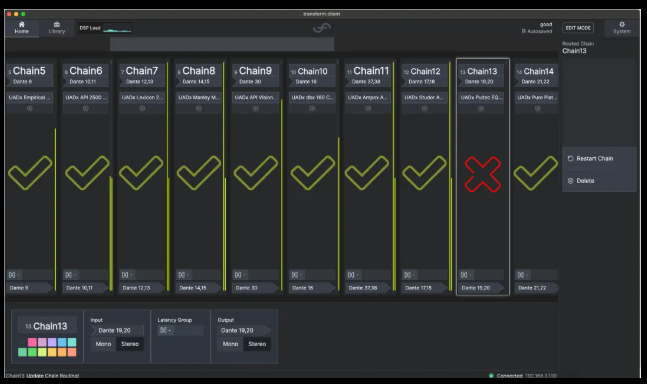Image resolution: width=647 pixels, height=384 pixels.
Task: Click the DSP Load meter
Action: point(105,28)
